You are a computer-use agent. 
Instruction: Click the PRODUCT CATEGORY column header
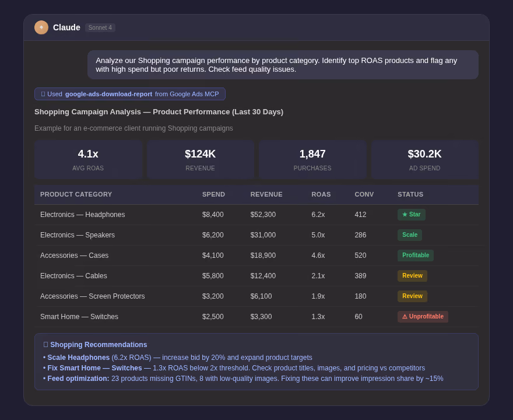tap(76, 194)
